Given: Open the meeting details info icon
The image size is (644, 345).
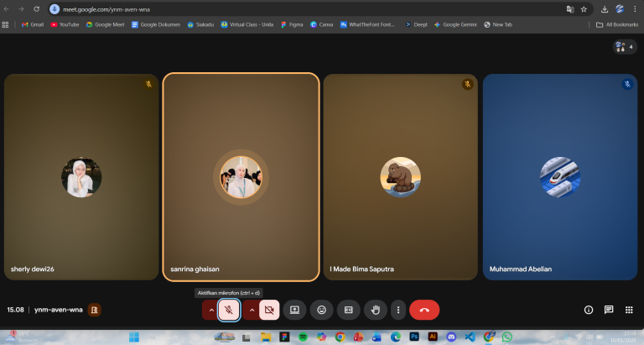Looking at the screenshot, I should coord(589,310).
